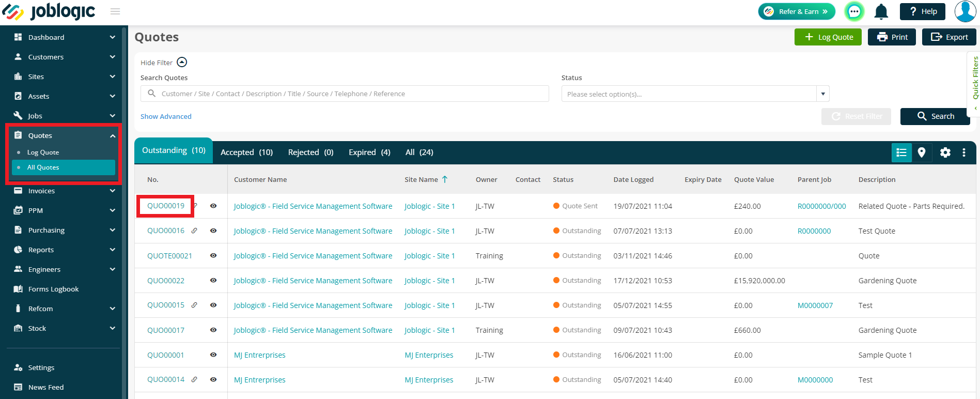The width and height of the screenshot is (980, 399).
Task: Preview quote QUO00016 with eye icon
Action: click(213, 231)
